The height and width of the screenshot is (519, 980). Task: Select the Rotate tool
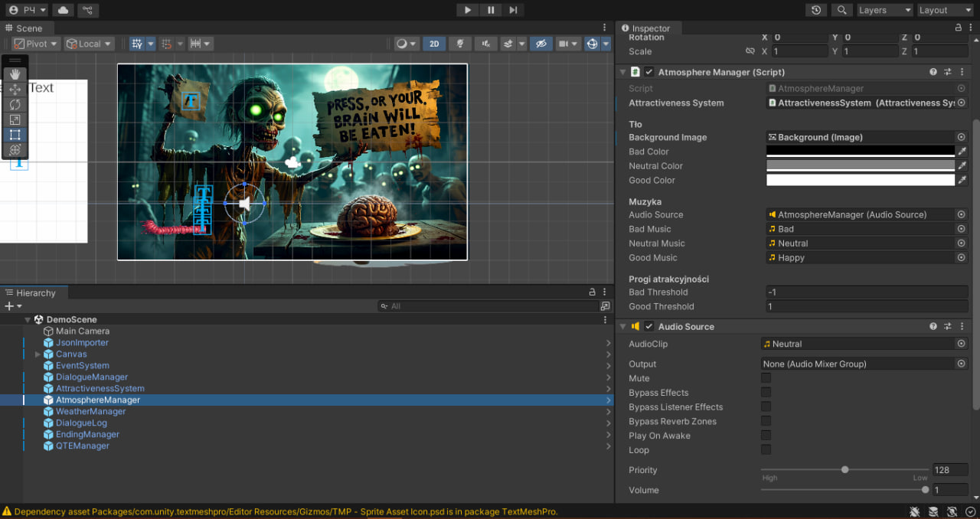(15, 104)
